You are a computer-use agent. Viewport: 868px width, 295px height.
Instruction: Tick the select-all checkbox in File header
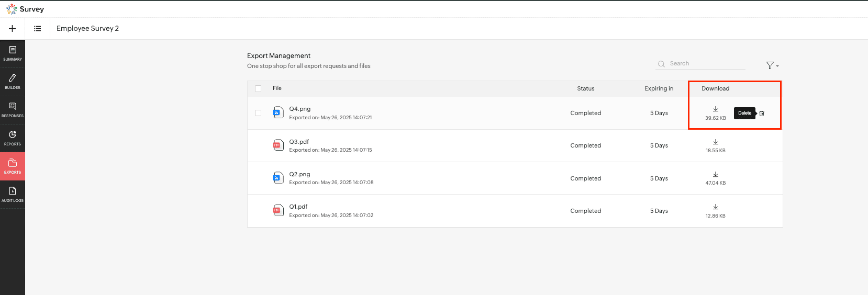[258, 88]
